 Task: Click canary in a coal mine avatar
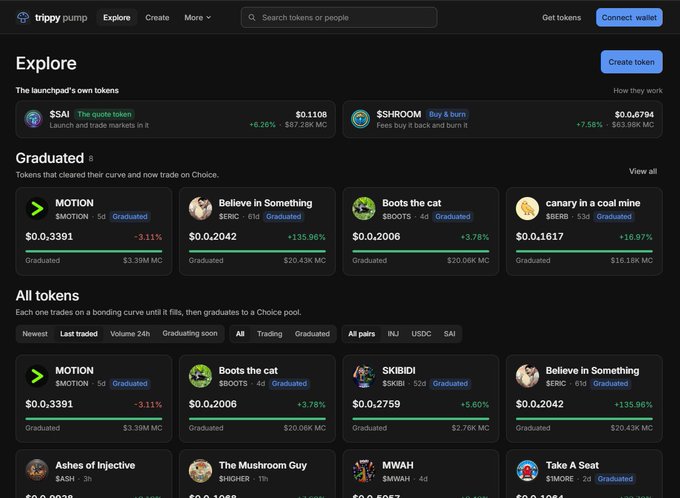tap(527, 208)
